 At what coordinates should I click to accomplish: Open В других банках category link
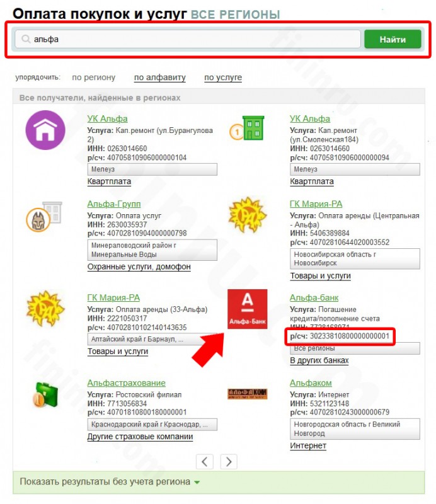(319, 360)
